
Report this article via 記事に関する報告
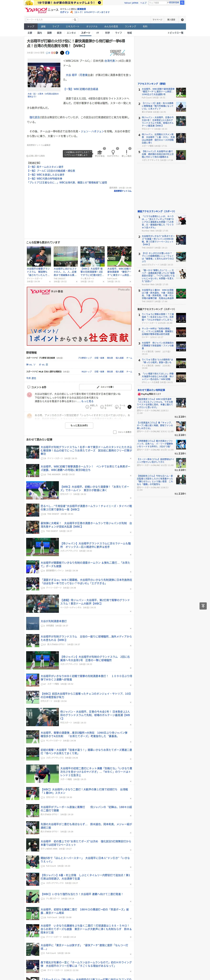36,156
